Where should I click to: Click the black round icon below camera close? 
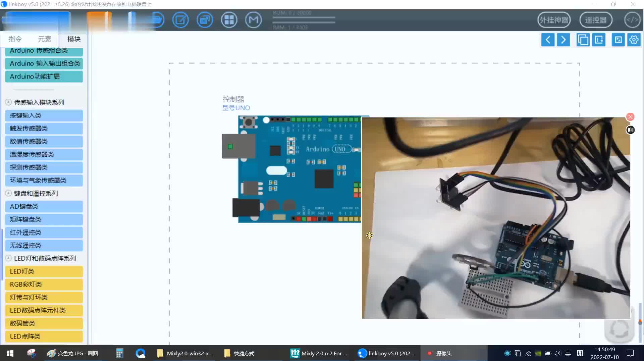(x=630, y=130)
